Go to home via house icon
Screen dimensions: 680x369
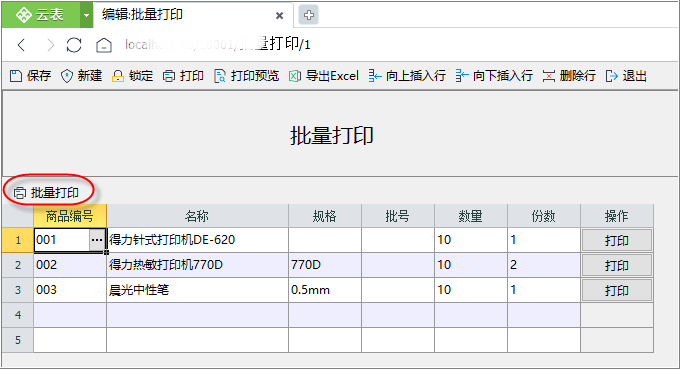tap(104, 45)
